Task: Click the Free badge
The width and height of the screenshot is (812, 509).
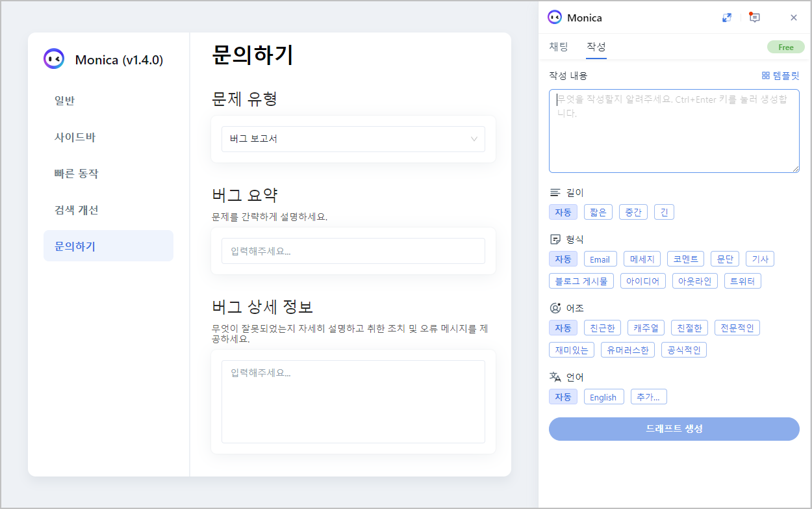Action: point(785,47)
